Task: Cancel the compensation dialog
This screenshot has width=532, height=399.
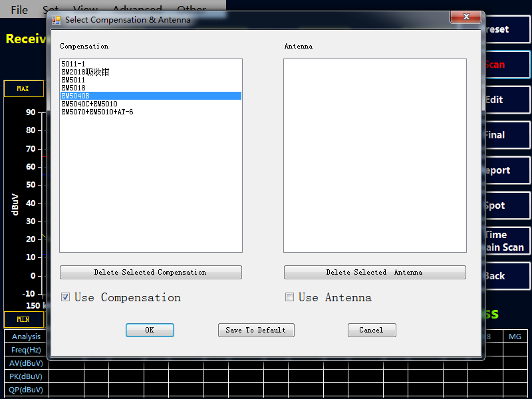Action: [371, 330]
